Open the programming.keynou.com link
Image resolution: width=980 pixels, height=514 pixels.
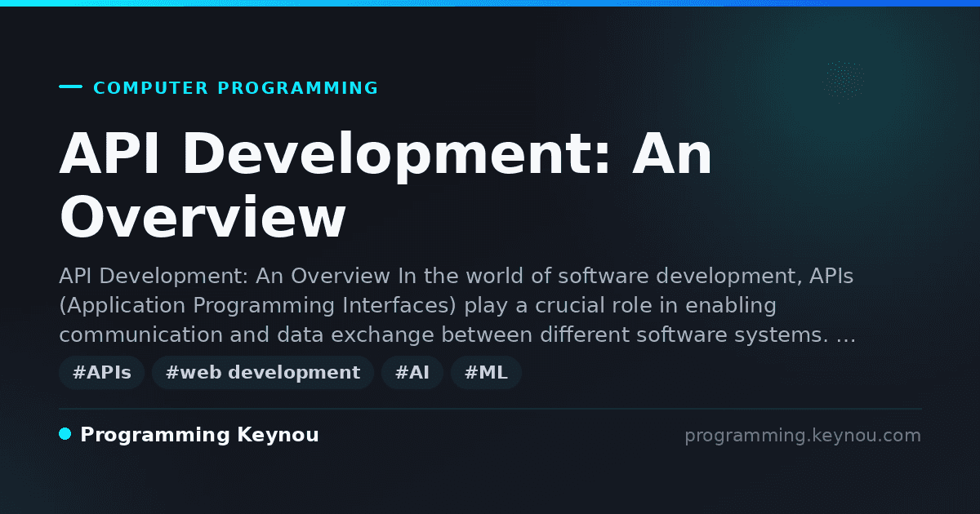pyautogui.click(x=803, y=436)
